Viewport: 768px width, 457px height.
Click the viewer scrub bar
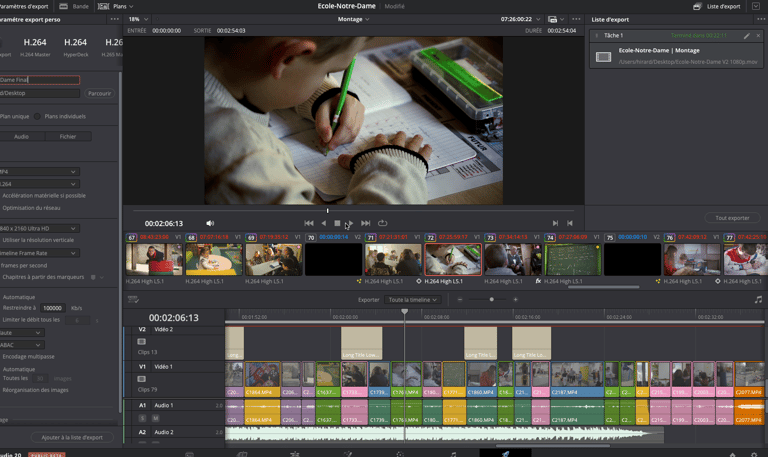click(x=354, y=211)
